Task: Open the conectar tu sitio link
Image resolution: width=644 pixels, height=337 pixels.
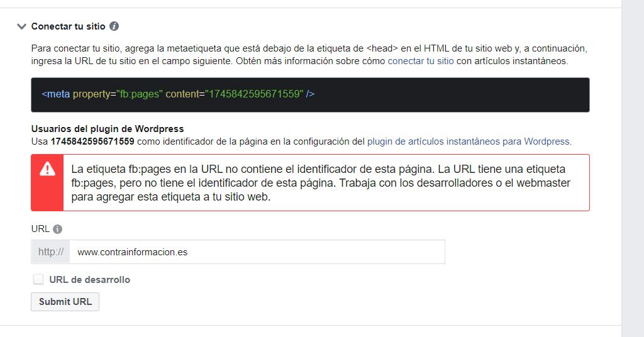Action: (x=421, y=61)
